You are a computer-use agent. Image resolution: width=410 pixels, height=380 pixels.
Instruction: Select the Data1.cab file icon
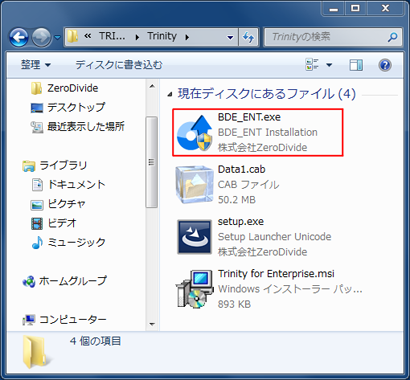coord(195,184)
